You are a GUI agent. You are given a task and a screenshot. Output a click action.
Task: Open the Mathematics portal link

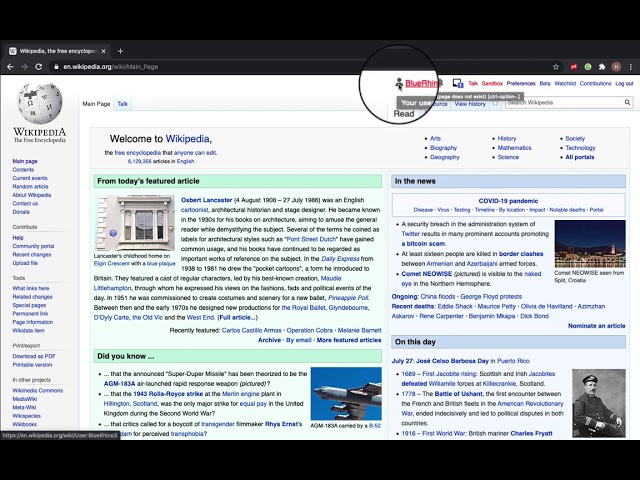coord(514,148)
